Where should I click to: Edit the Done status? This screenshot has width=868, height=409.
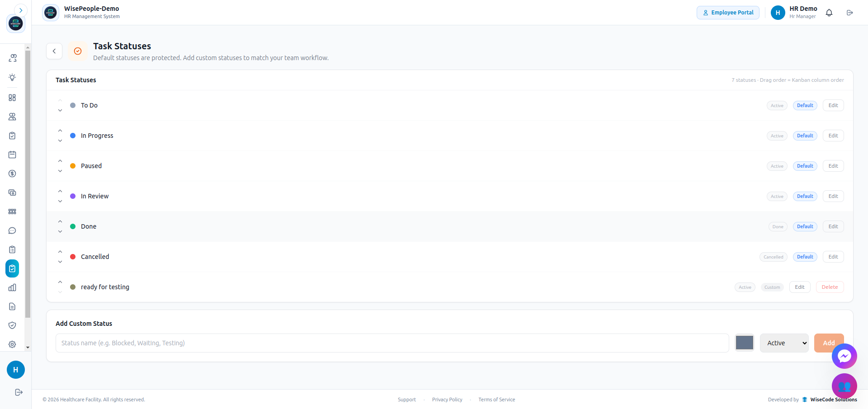(x=833, y=226)
